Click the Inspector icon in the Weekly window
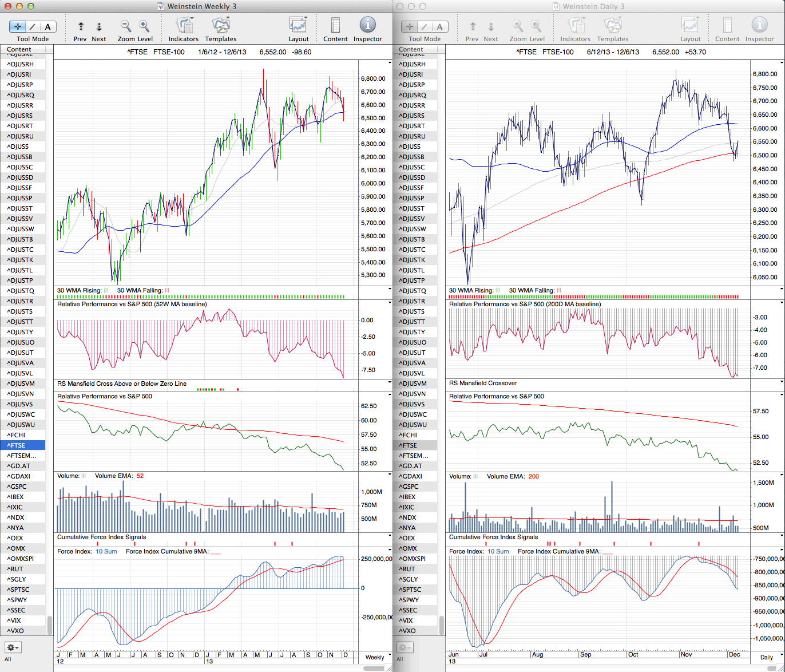 click(367, 25)
